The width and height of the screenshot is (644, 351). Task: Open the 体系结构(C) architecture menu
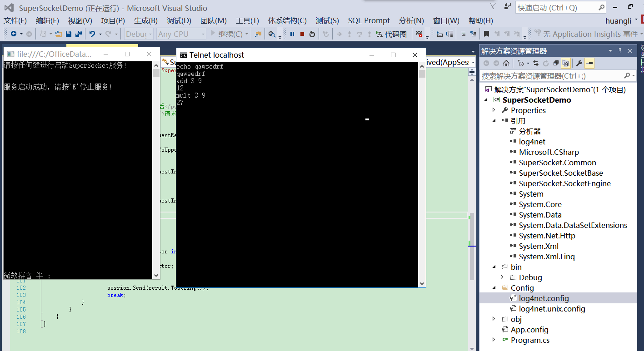(x=287, y=20)
